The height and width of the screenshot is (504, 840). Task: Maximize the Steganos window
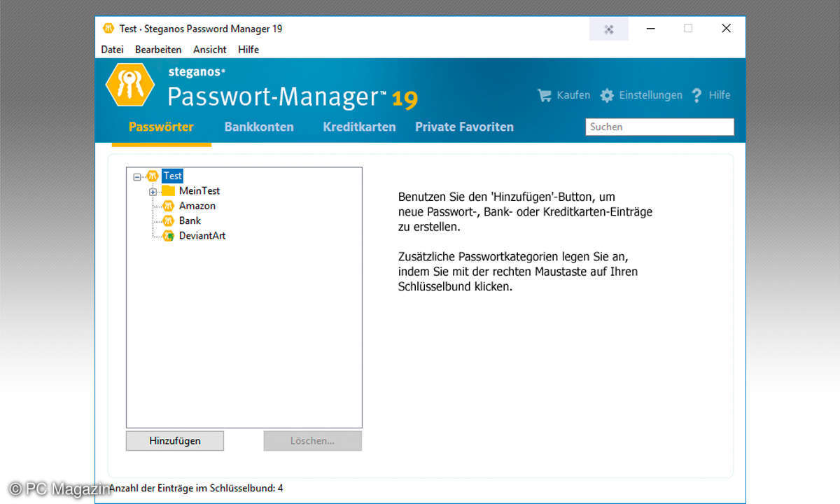pyautogui.click(x=688, y=29)
